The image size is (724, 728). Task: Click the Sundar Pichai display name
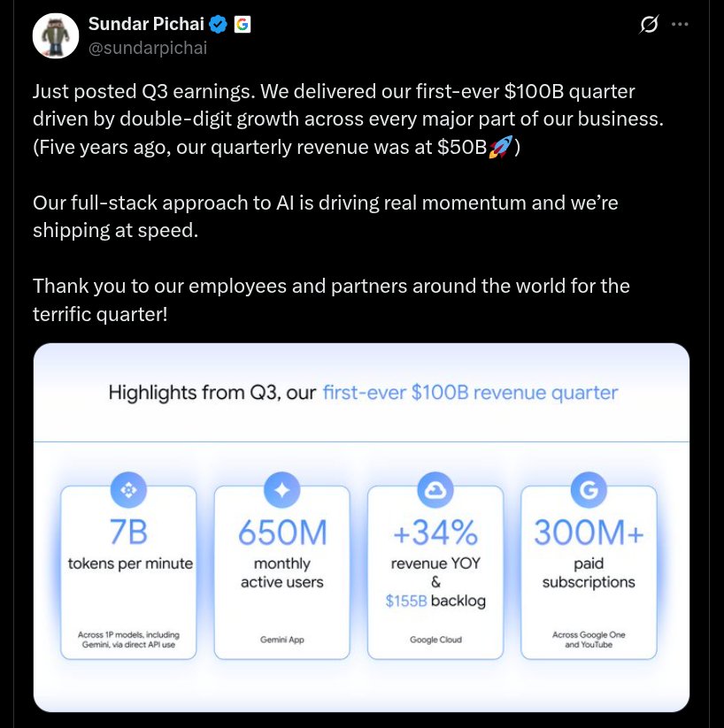(x=145, y=24)
